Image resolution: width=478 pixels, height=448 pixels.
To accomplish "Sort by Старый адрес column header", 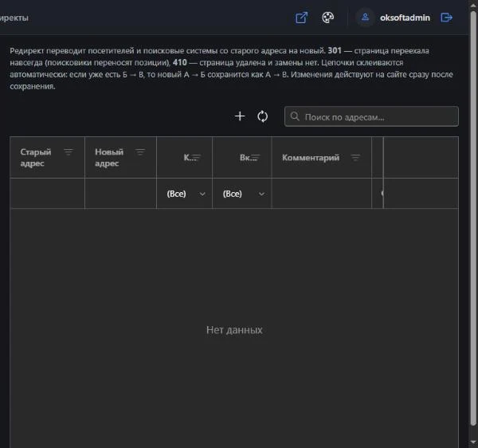I will coord(36,158).
